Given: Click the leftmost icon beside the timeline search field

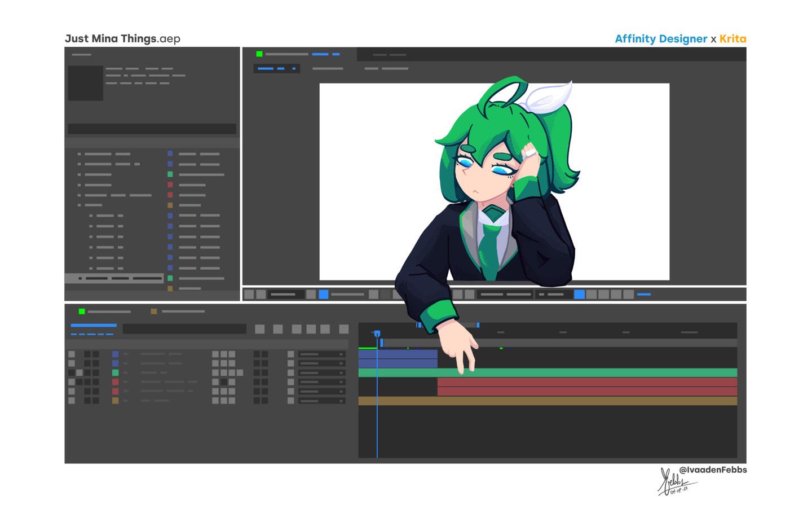Looking at the screenshot, I should pyautogui.click(x=259, y=329).
